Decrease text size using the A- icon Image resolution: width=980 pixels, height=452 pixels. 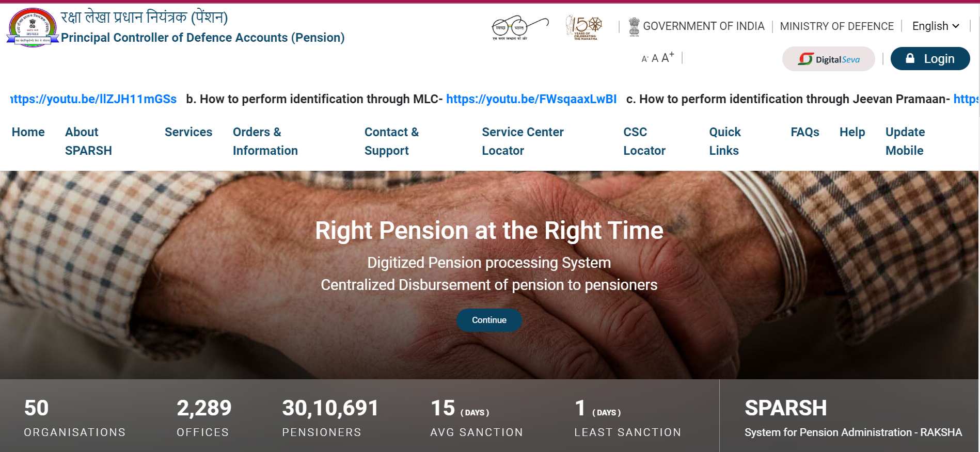[644, 59]
